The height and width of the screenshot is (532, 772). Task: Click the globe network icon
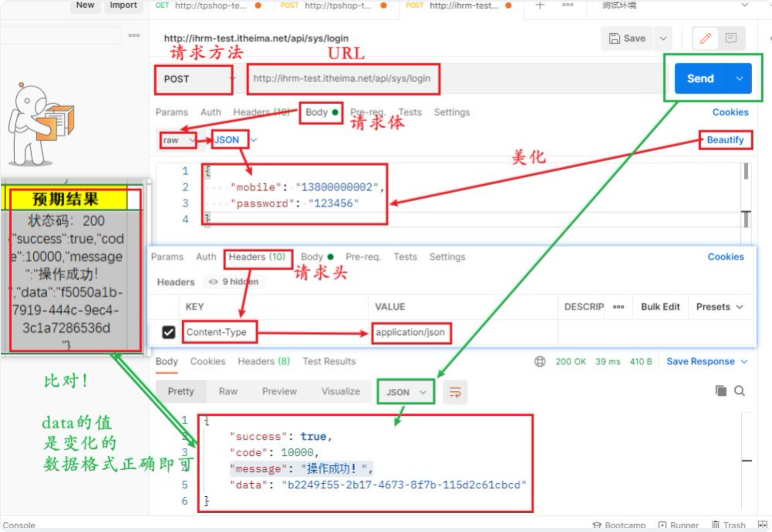(540, 361)
